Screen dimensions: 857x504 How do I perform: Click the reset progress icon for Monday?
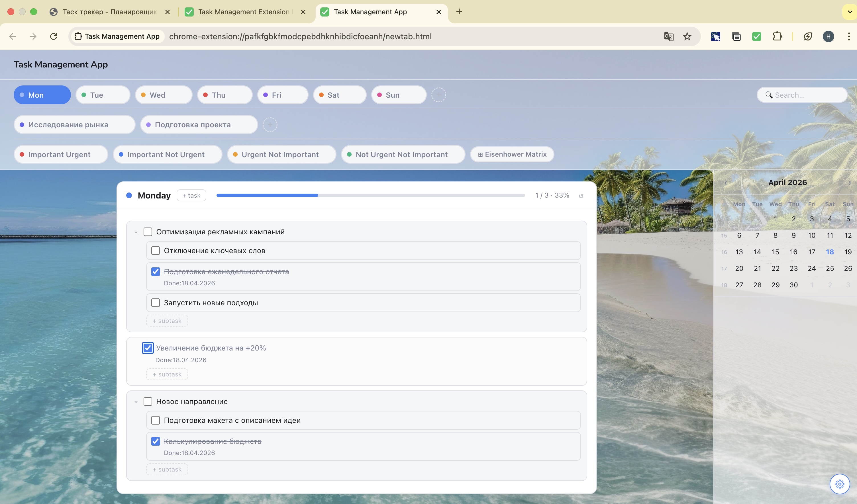click(x=581, y=196)
